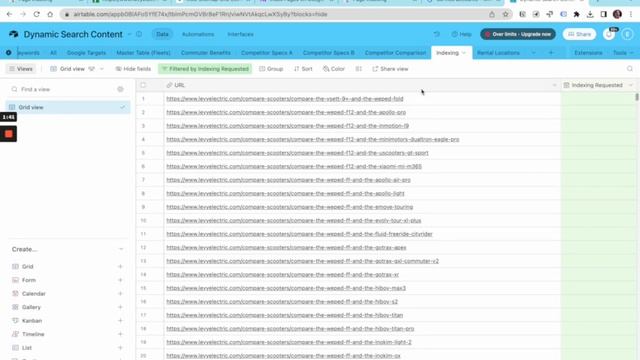Screen dimensions: 640x360
Task: Toggle the Views sidebar
Action: [21, 69]
